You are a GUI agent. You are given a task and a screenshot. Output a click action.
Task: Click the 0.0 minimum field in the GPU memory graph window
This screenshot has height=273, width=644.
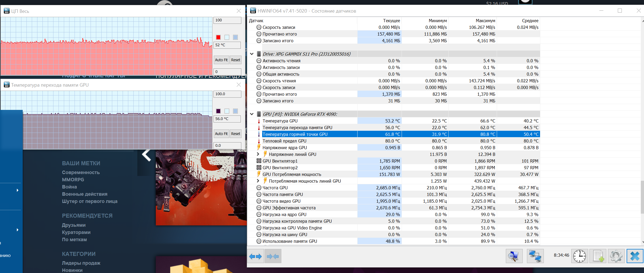click(227, 145)
